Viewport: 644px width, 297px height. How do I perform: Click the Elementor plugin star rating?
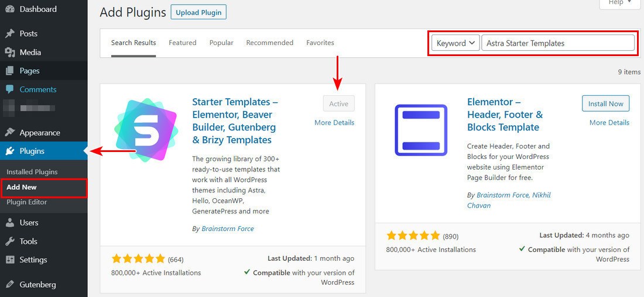(413, 236)
